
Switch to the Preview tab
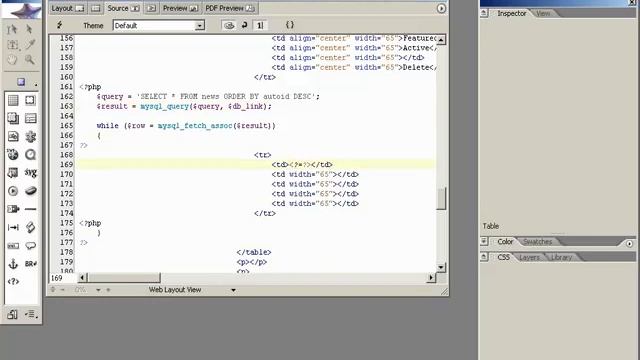[180, 8]
